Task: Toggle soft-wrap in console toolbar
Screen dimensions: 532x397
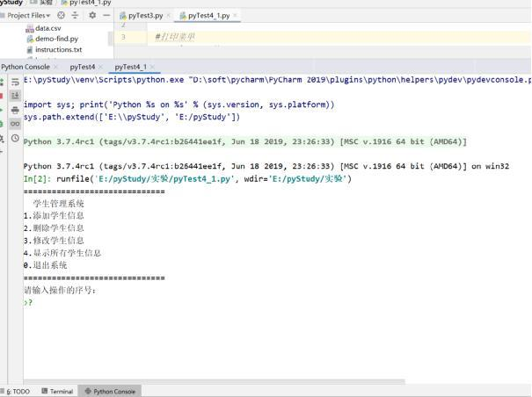Action: (15, 82)
